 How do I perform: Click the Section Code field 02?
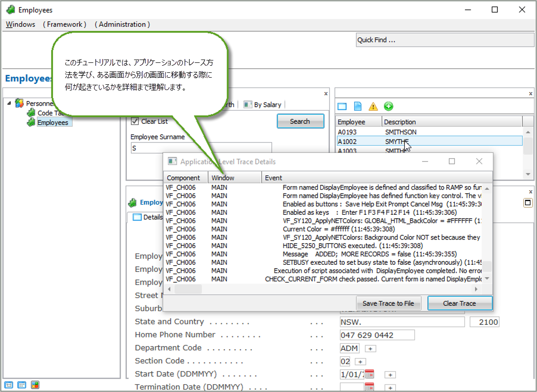345,361
